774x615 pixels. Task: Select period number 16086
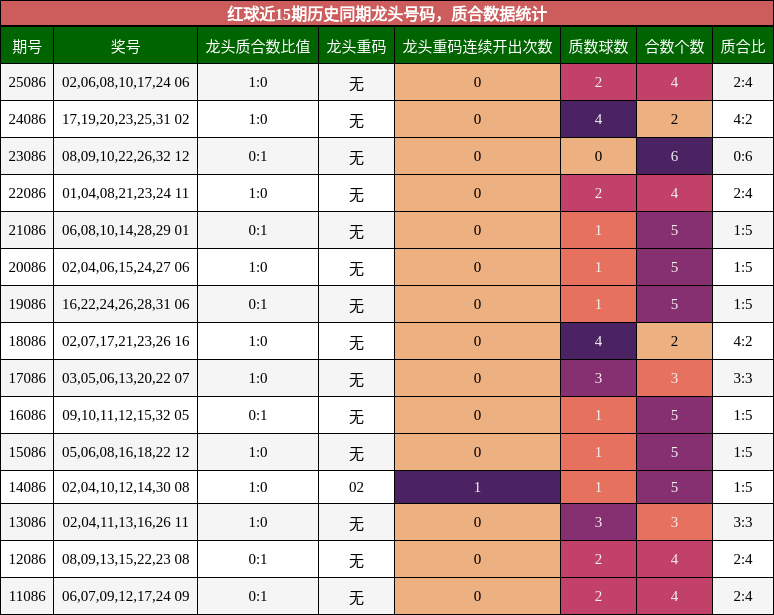click(x=27, y=415)
